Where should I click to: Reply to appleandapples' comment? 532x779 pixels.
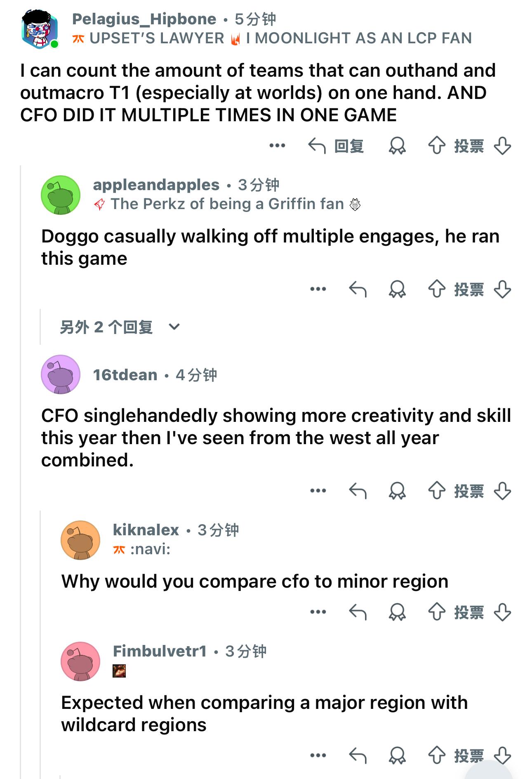(x=358, y=289)
